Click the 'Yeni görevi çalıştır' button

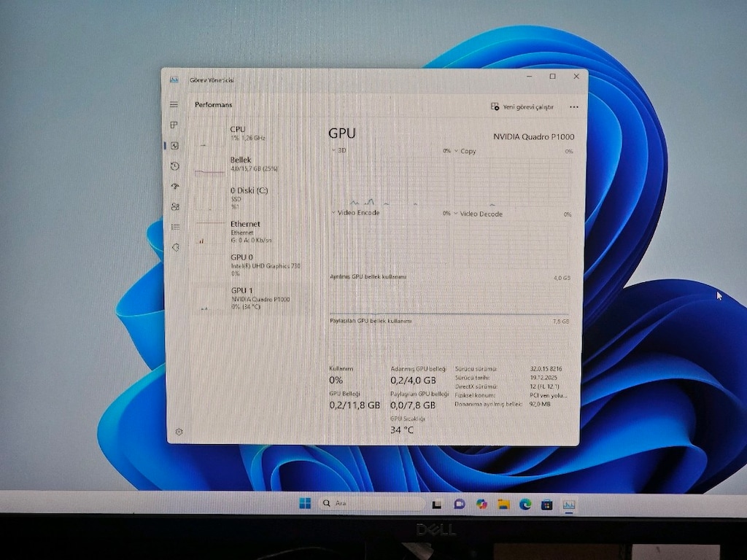522,106
